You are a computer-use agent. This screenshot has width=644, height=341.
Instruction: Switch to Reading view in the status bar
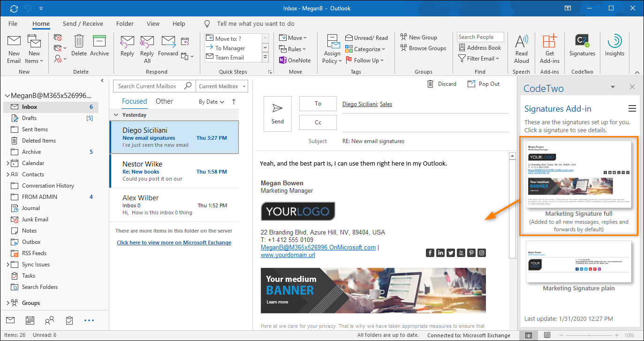click(547, 335)
